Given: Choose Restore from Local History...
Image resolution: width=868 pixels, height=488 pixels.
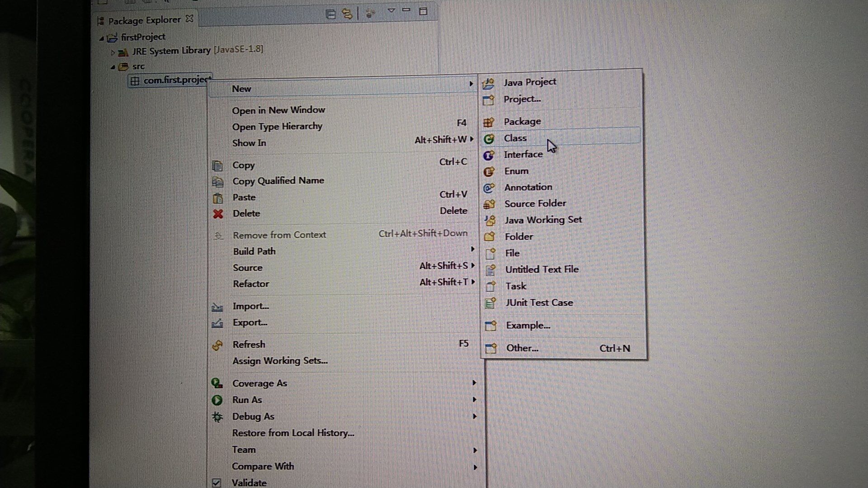Looking at the screenshot, I should coord(293,433).
